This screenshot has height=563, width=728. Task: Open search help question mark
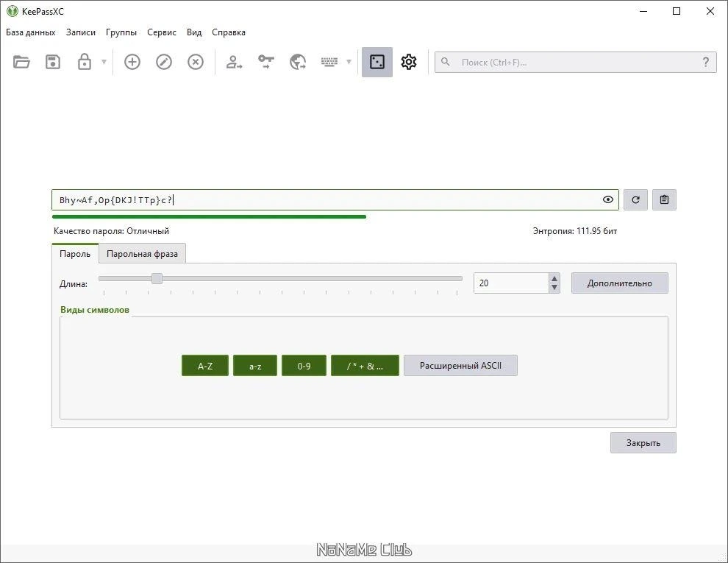(706, 63)
